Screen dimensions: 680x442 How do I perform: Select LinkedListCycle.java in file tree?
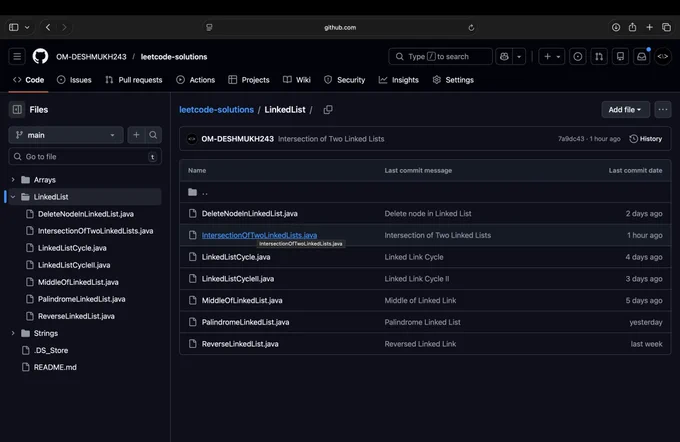pos(72,248)
